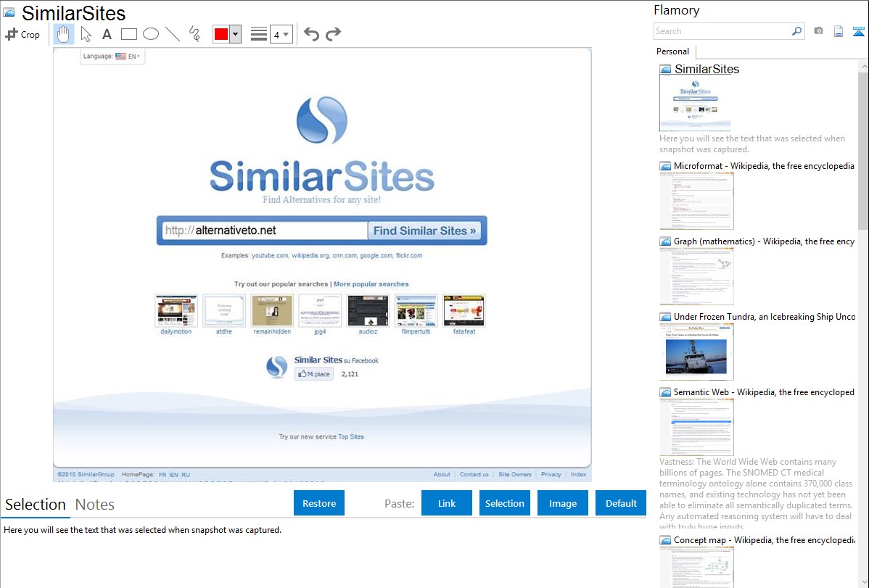Click the About footer link

[x=442, y=474]
